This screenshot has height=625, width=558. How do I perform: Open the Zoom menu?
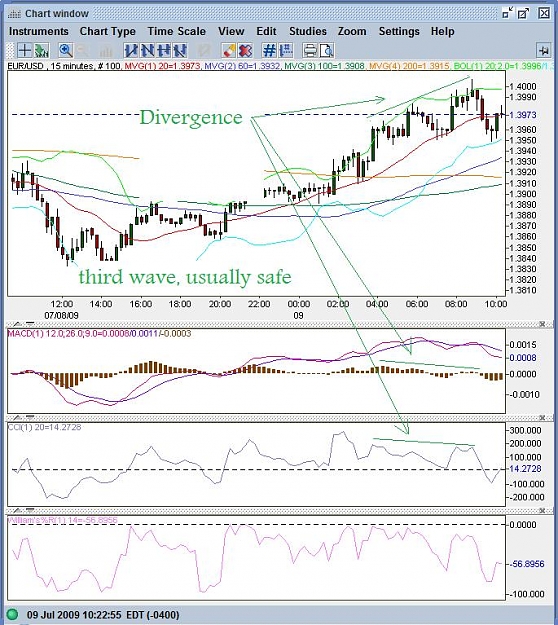(x=352, y=31)
